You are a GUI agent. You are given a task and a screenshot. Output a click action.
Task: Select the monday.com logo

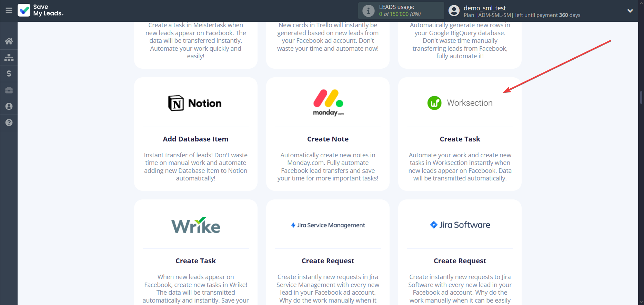[328, 103]
